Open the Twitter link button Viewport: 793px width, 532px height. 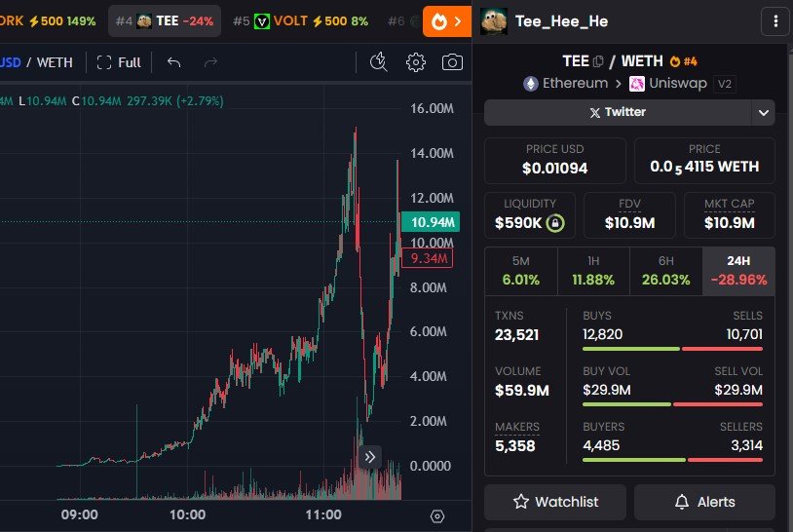pos(618,112)
